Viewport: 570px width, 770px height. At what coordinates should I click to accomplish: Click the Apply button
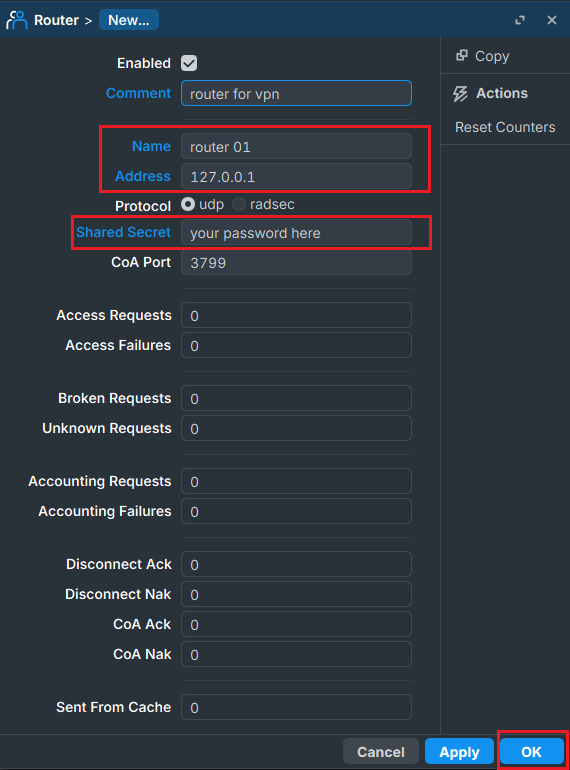click(x=459, y=752)
